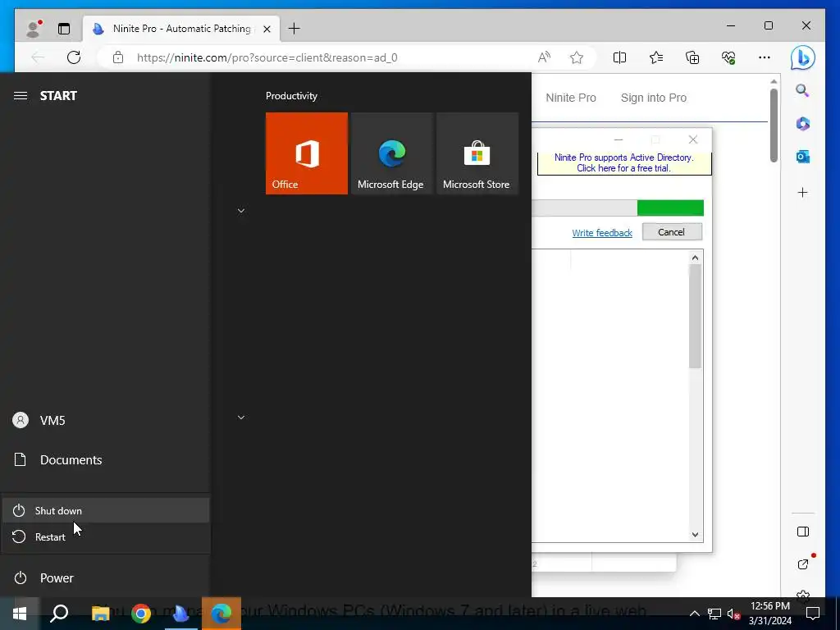Turn on Read aloud in Edge
This screenshot has height=630, width=840.
[545, 57]
